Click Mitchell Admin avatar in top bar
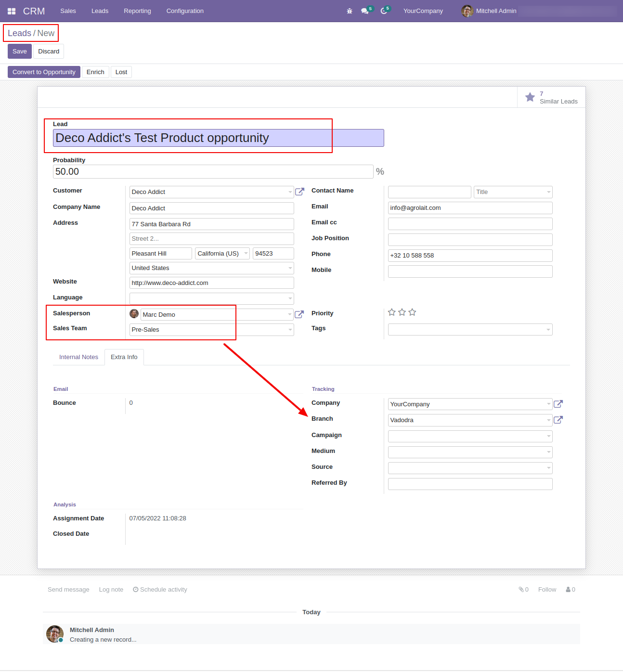This screenshot has height=672, width=623. tap(467, 11)
